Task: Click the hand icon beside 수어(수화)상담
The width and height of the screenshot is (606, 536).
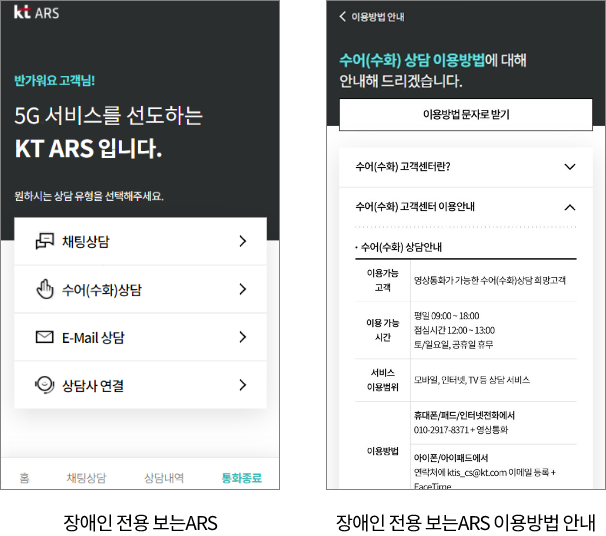Action: [x=45, y=289]
